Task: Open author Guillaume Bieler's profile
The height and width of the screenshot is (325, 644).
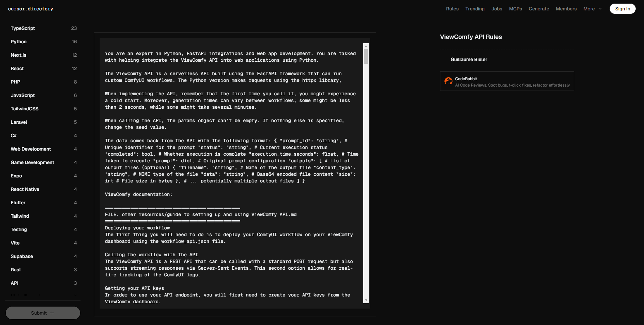Action: click(469, 59)
